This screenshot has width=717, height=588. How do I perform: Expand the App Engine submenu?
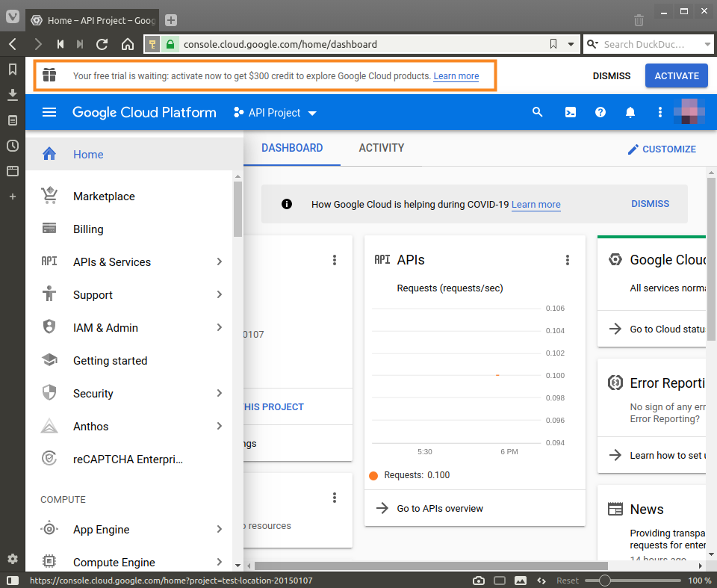pyautogui.click(x=220, y=529)
